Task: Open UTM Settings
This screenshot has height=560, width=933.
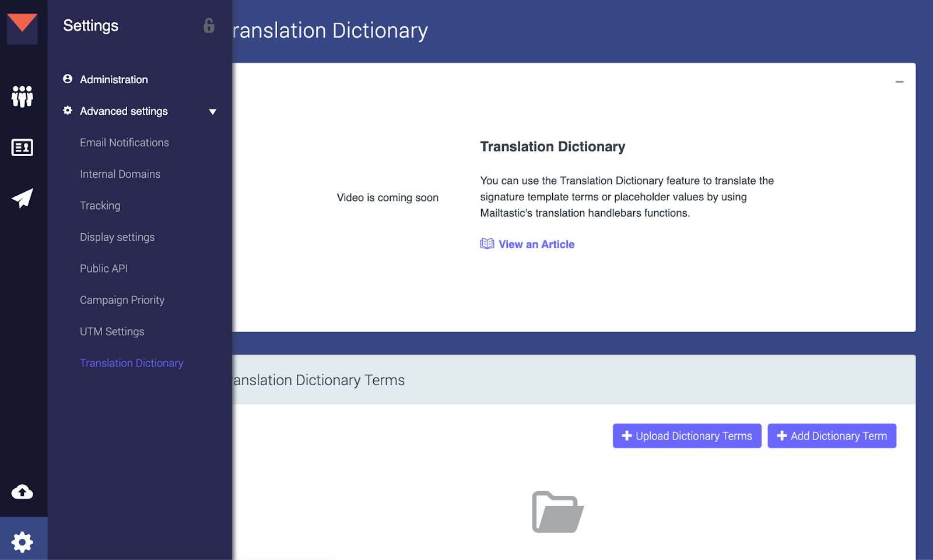Action: point(112,331)
